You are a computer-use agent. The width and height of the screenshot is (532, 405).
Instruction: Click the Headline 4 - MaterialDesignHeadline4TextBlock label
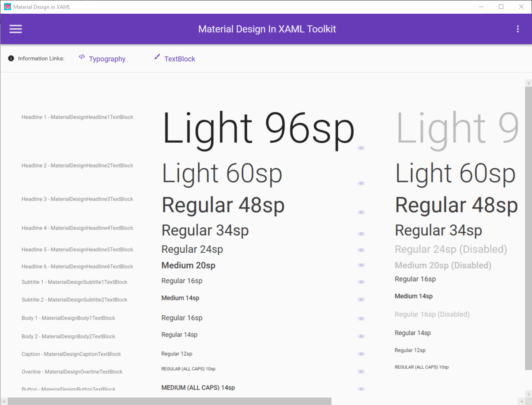pyautogui.click(x=77, y=228)
